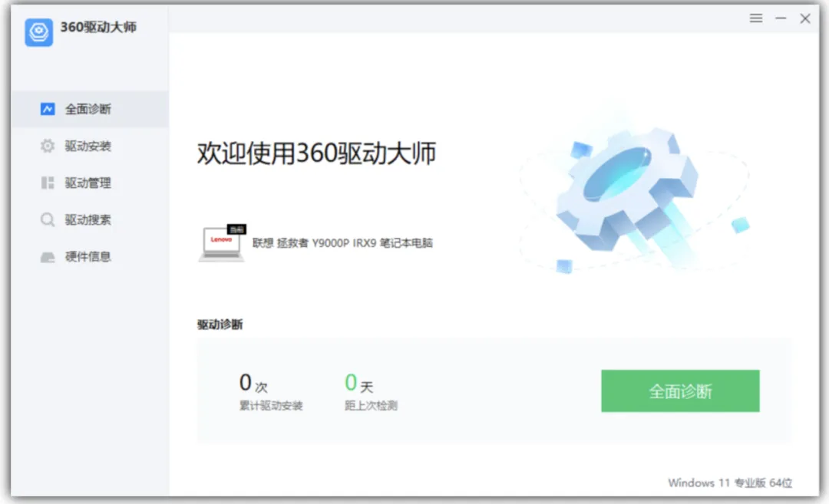The height and width of the screenshot is (504, 829).
Task: Go to the 驱动搜索 page
Action: pos(88,219)
